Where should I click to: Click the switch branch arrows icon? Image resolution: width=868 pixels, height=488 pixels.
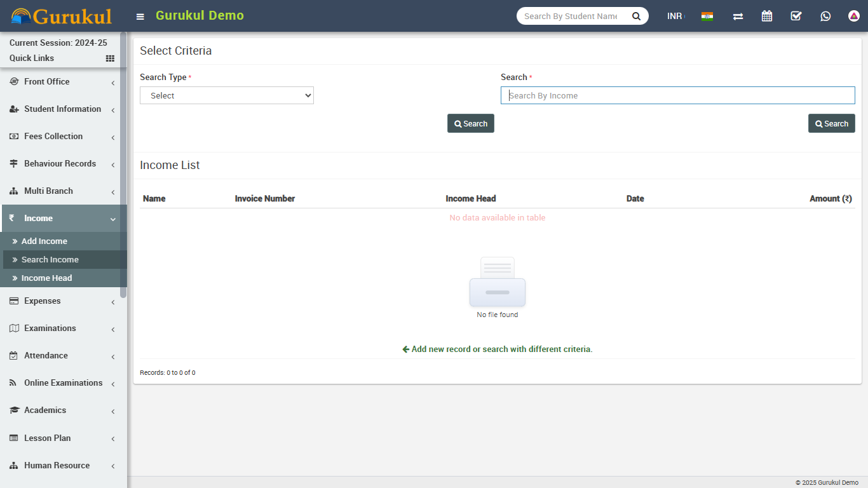[738, 17]
